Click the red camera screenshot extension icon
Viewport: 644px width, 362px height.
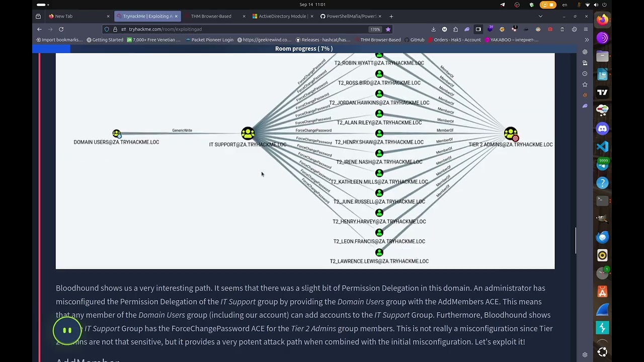pos(550,29)
